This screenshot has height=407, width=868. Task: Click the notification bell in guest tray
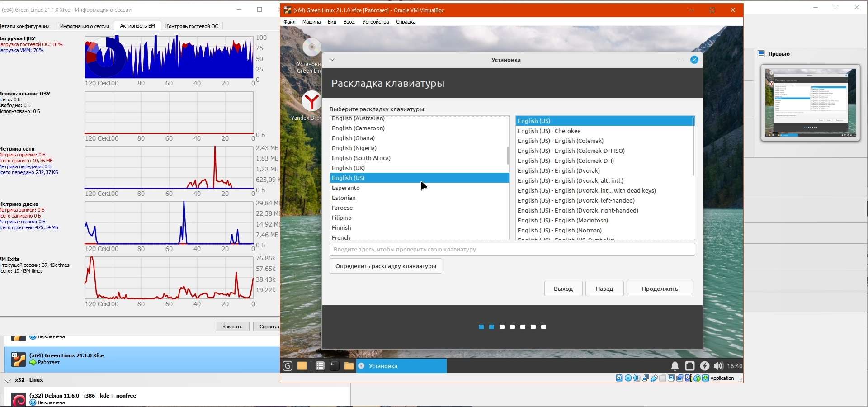(675, 366)
